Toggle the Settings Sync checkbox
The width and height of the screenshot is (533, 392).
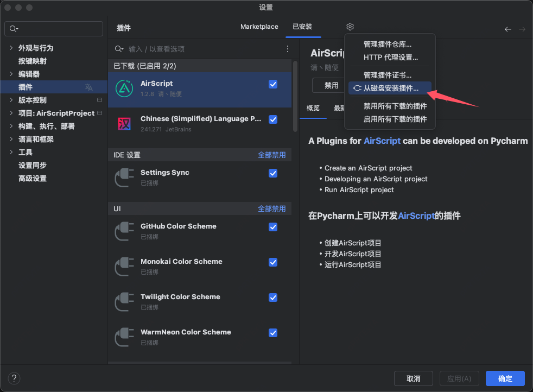(x=273, y=173)
